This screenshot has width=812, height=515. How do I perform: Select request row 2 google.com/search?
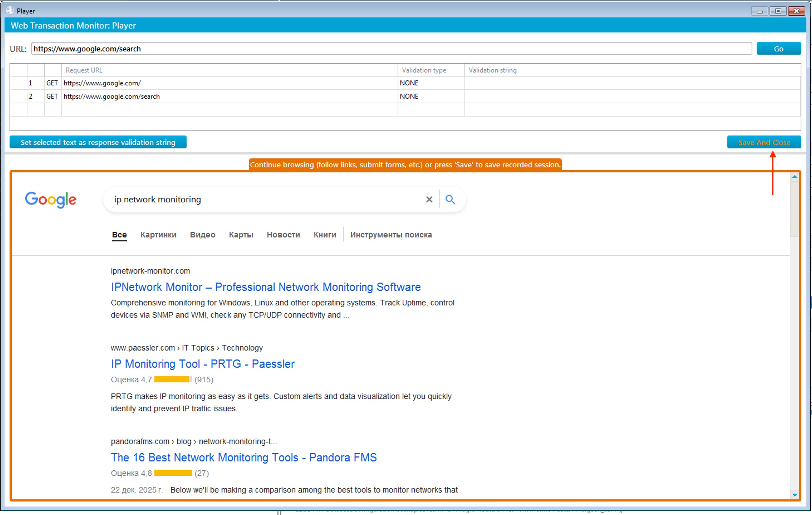pyautogui.click(x=405, y=96)
